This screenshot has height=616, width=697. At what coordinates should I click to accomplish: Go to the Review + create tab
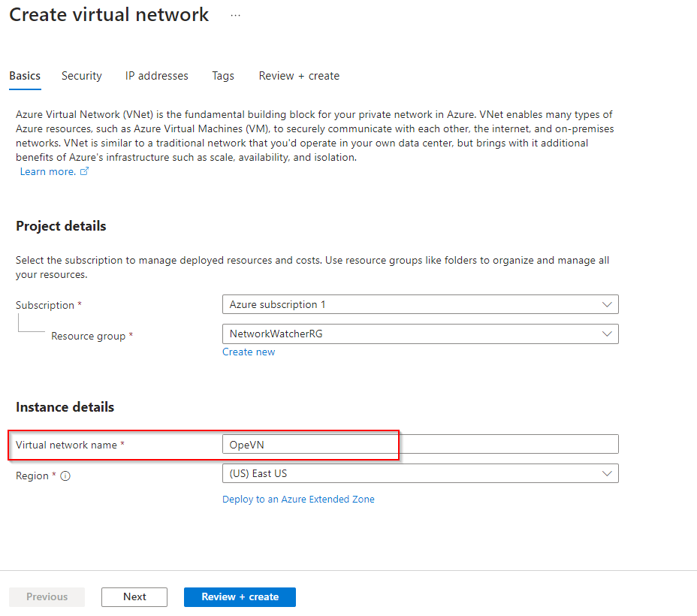click(299, 76)
